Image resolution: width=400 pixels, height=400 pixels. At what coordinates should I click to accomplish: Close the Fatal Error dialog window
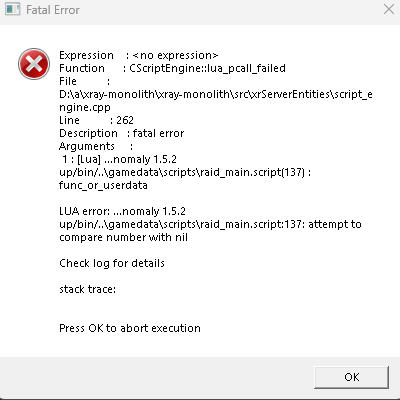coord(389,9)
